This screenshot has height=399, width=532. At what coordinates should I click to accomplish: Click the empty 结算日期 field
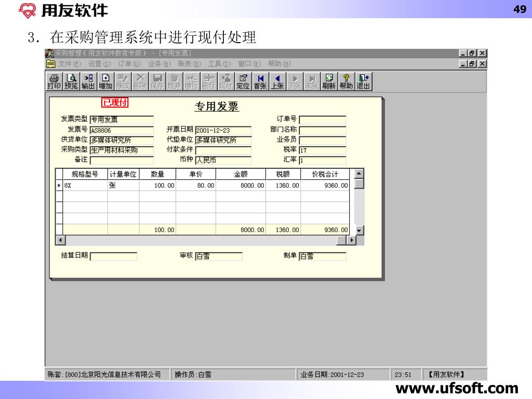click(113, 256)
